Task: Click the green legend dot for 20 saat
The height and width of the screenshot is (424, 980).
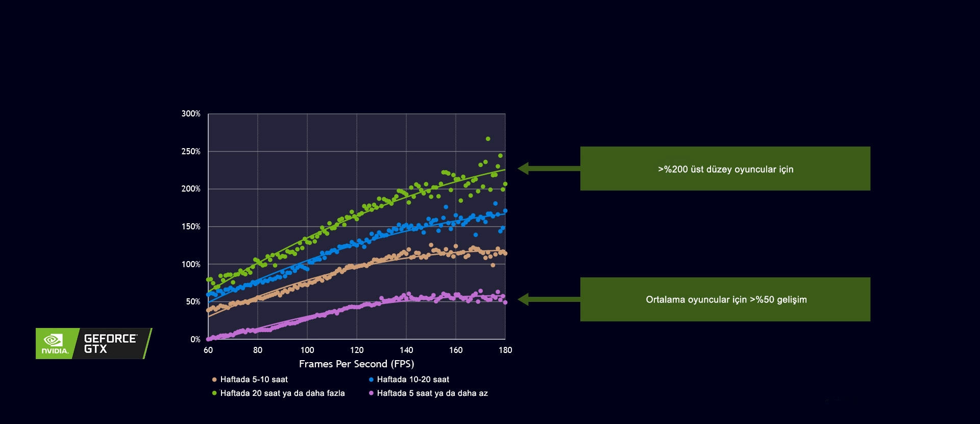Action: (214, 393)
